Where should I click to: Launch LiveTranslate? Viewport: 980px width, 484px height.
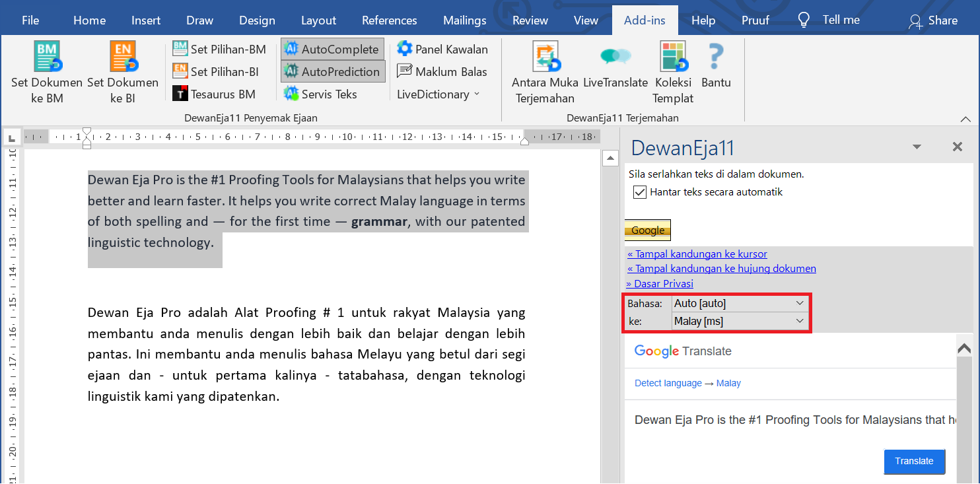point(615,57)
